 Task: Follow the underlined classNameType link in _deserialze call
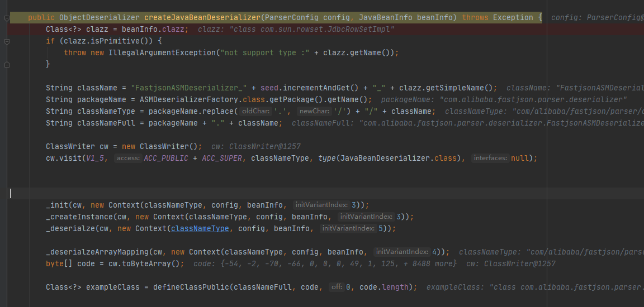[200, 228]
